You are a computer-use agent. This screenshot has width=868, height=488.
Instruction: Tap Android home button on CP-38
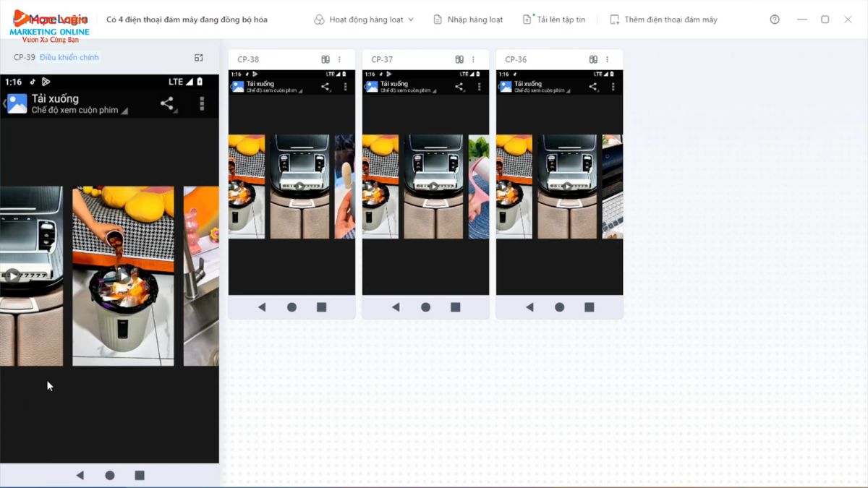tap(292, 307)
